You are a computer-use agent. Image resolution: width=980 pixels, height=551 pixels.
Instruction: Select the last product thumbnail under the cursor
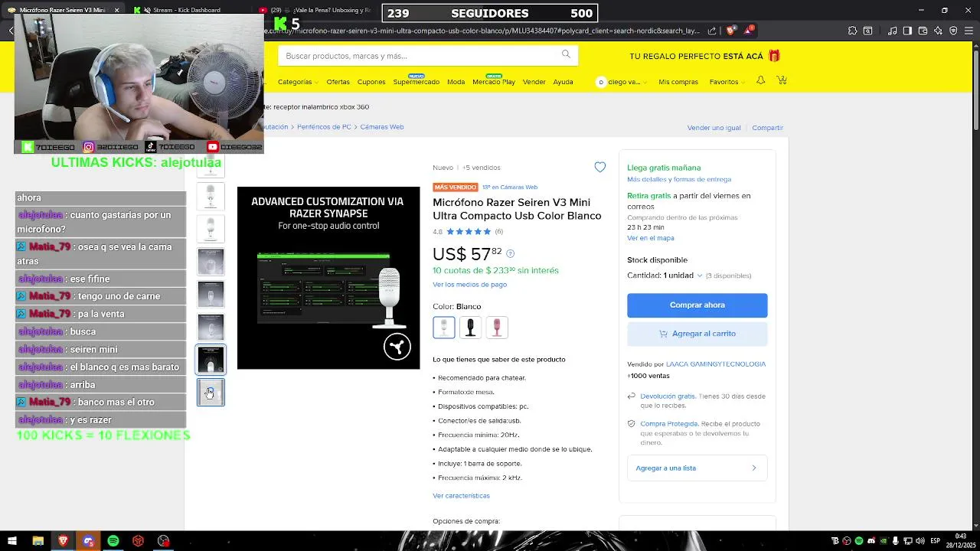pos(211,393)
